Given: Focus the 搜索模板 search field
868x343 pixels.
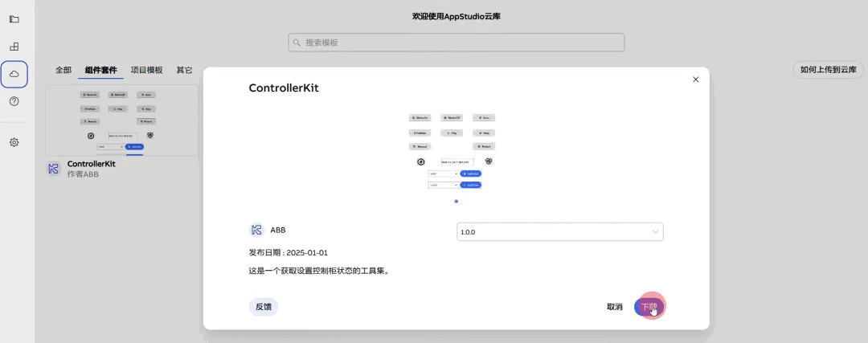Looking at the screenshot, I should 457,43.
